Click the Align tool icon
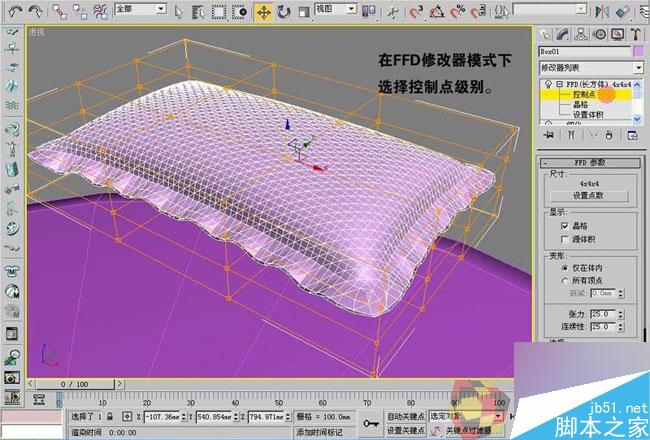The height and width of the screenshot is (440, 650). coord(623,12)
